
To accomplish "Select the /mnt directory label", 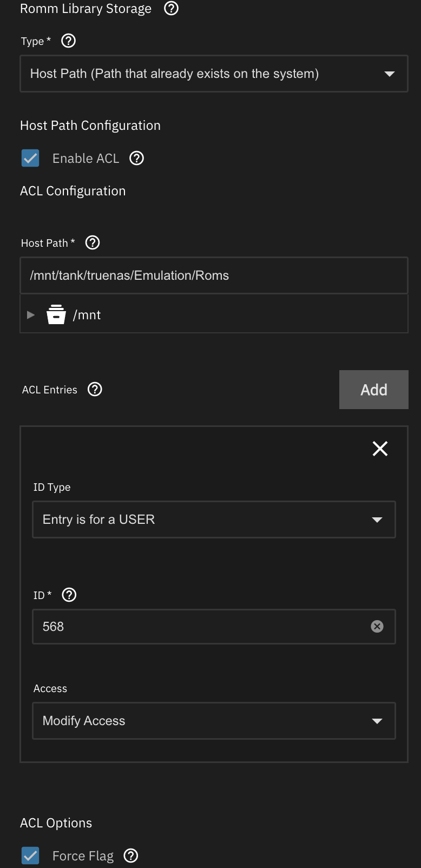I will pos(87,315).
